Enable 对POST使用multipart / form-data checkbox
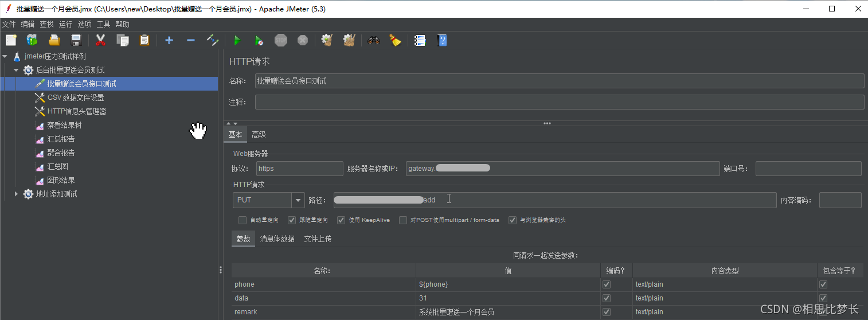Viewport: 868px width, 320px height. pos(403,220)
